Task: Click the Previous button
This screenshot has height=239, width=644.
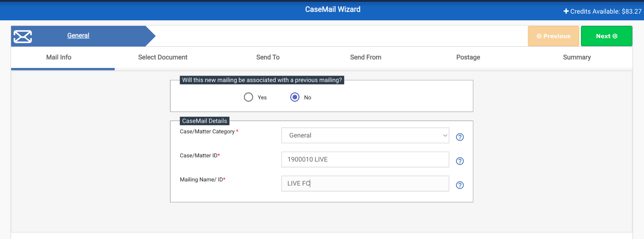Action: 553,36
